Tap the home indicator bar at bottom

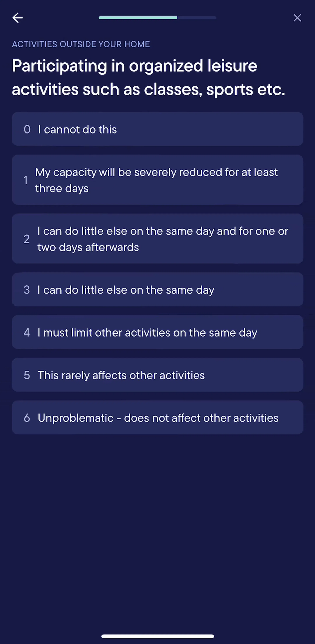pyautogui.click(x=158, y=636)
